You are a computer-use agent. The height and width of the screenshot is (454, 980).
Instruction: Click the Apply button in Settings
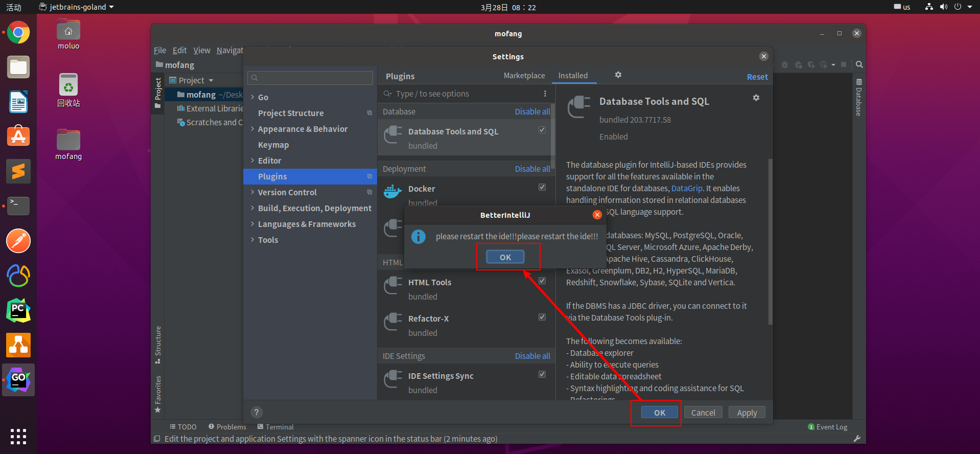pyautogui.click(x=747, y=413)
